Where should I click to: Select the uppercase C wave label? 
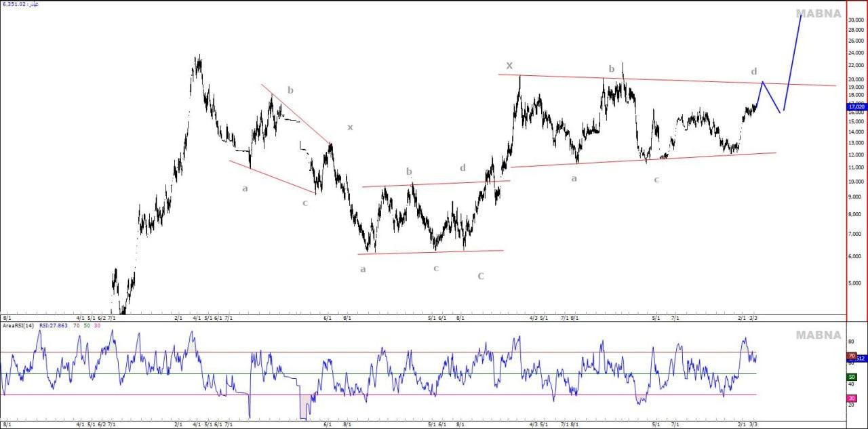(480, 276)
